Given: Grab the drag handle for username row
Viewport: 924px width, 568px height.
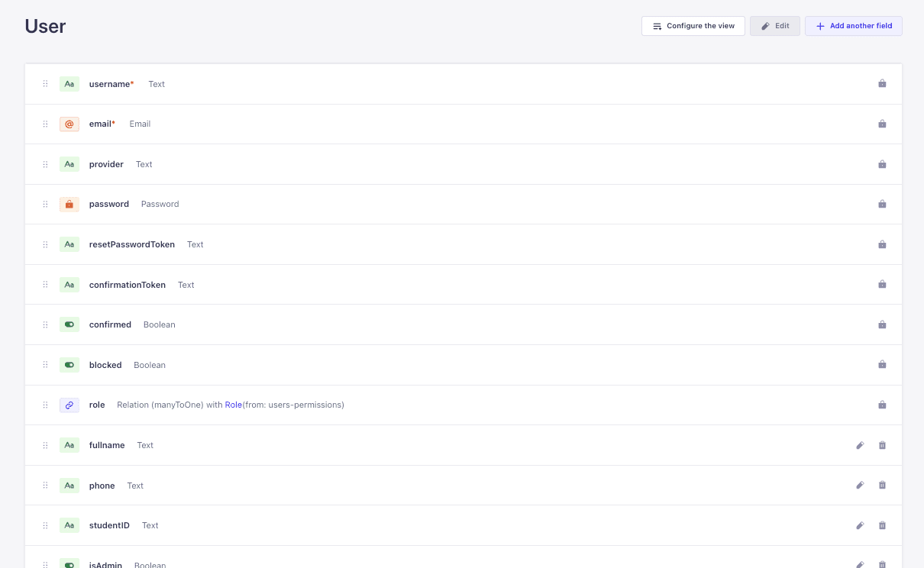Looking at the screenshot, I should click(45, 84).
